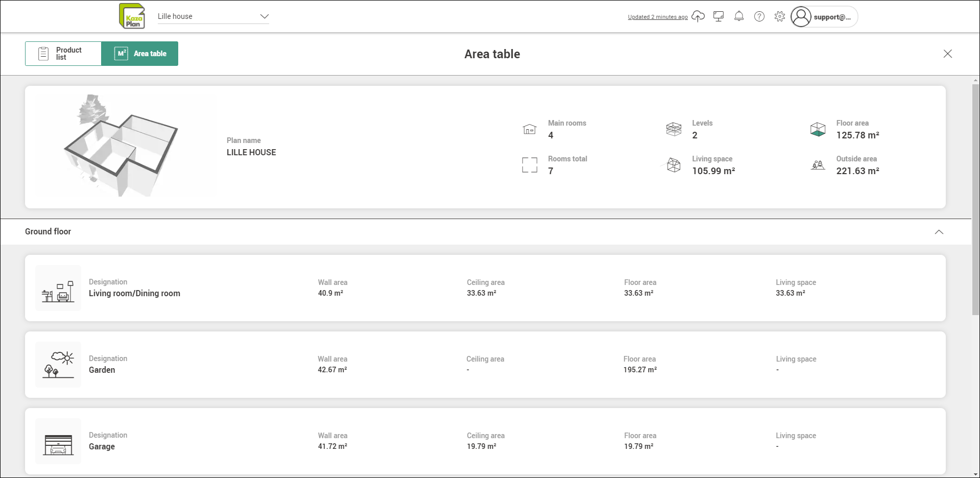The width and height of the screenshot is (980, 478).
Task: Click the vertical scrollbar thumb
Action: [975, 199]
